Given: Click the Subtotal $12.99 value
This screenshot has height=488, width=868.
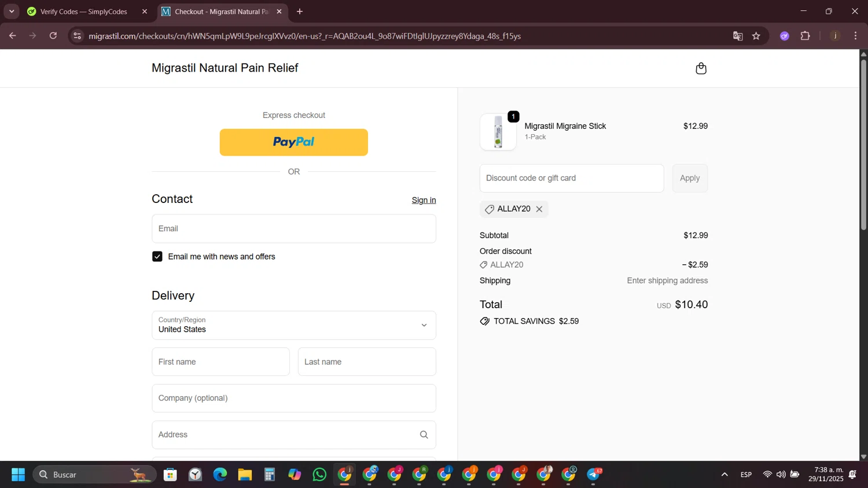Looking at the screenshot, I should pos(696,235).
